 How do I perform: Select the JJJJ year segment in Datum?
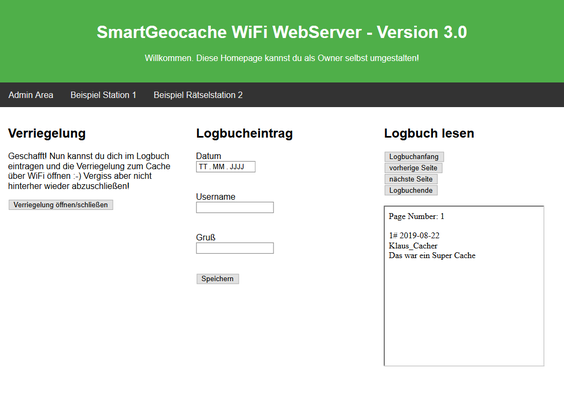[237, 167]
